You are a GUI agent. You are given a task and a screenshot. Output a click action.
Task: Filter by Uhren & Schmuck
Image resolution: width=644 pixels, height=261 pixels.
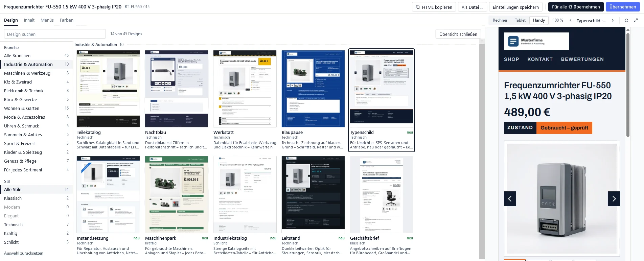tap(36, 126)
